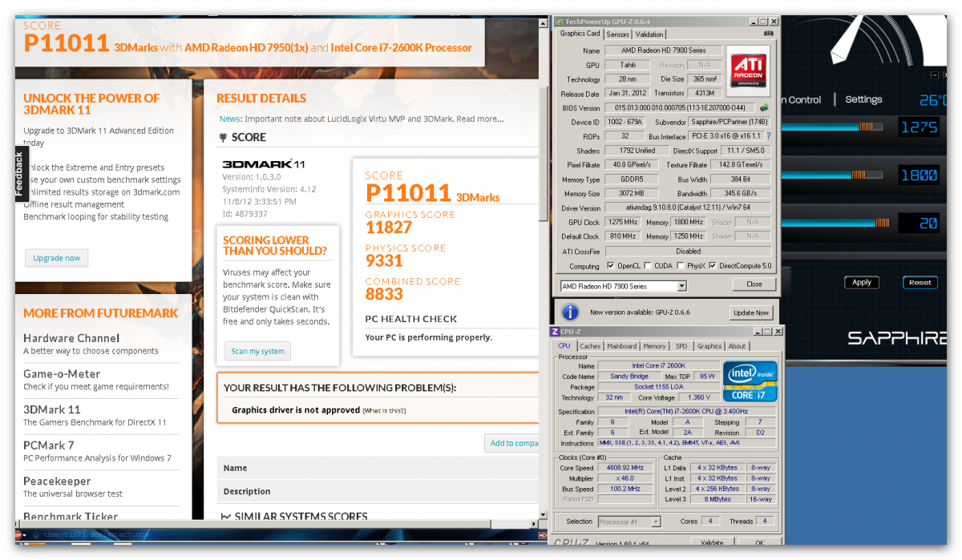Click the blue info icon beside new version notice
Viewport: 962px width, 560px height.
pos(570,312)
